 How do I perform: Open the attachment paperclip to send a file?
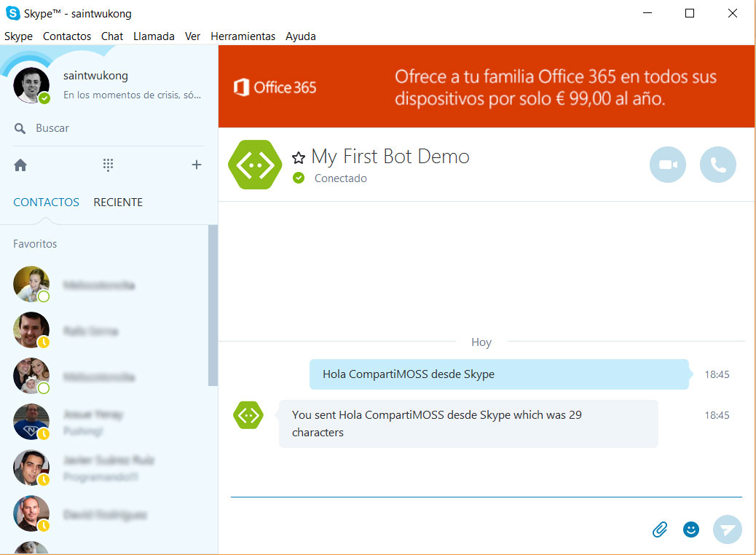659,530
